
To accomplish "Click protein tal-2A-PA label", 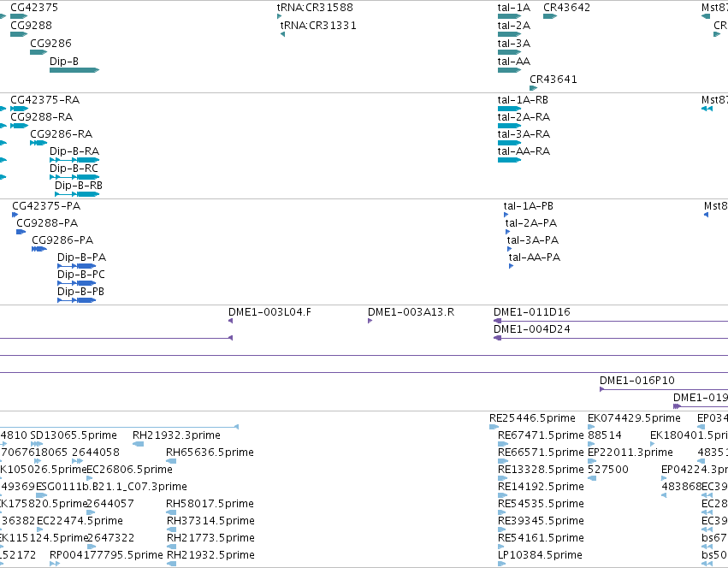I will (531, 223).
